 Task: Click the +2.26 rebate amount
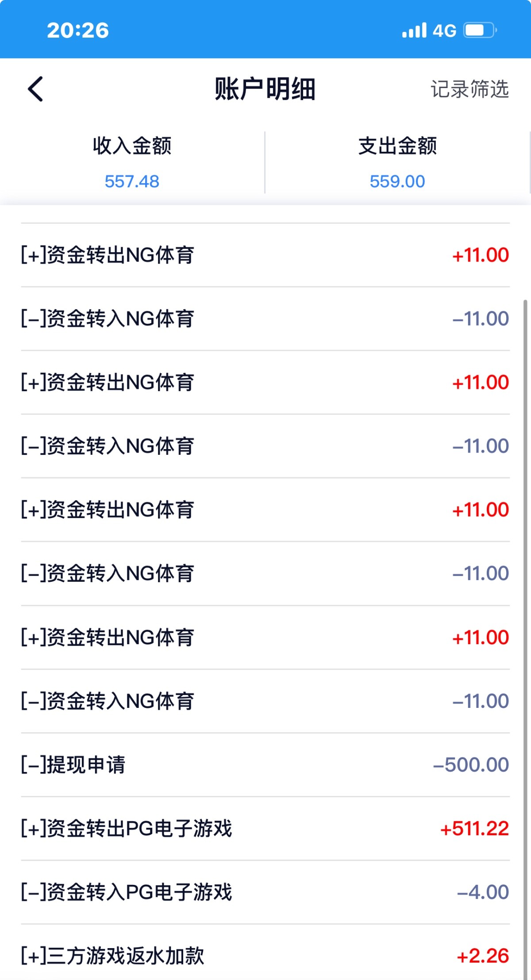(x=483, y=956)
